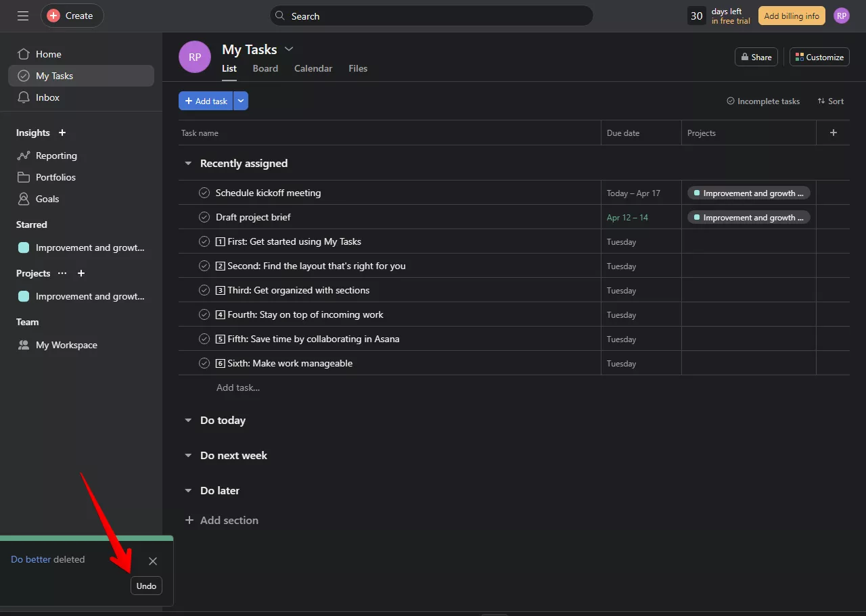Click the plus icon to add project
This screenshot has width=866, height=616.
pyautogui.click(x=81, y=273)
